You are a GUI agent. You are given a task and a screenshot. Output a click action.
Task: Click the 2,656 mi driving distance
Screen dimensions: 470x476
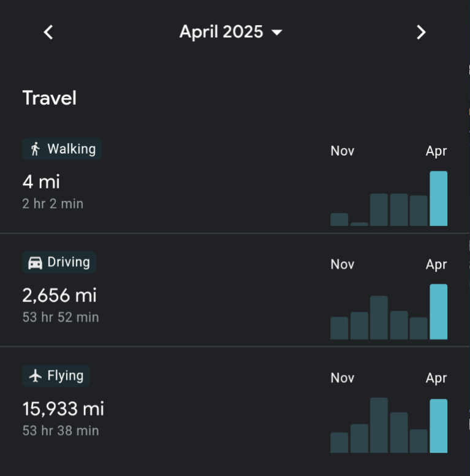pos(59,295)
